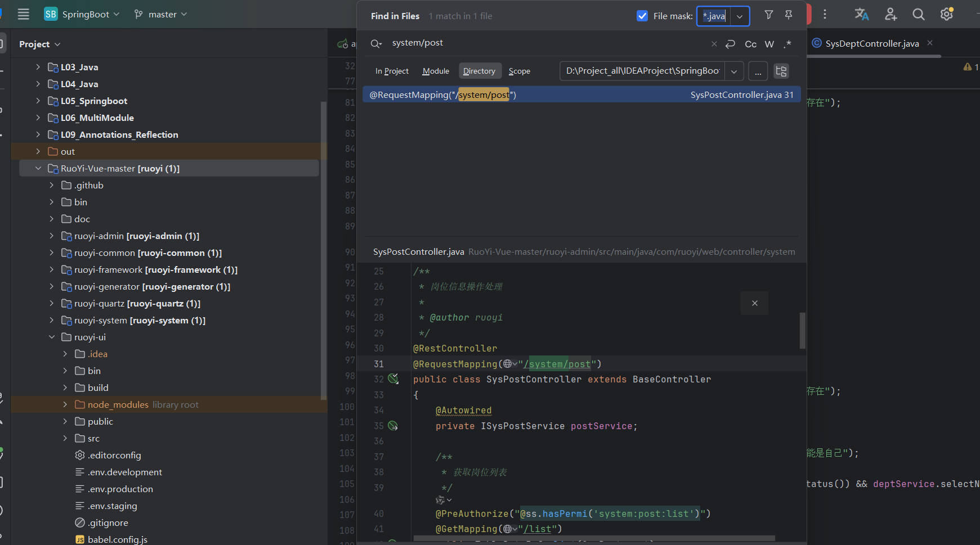Viewport: 980px width, 545px height.
Task: Toggle match case Cc option
Action: click(x=750, y=44)
